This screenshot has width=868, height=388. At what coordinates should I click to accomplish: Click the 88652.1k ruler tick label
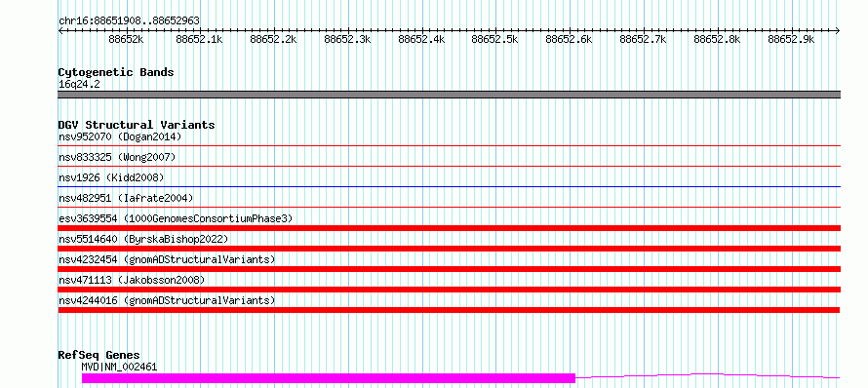point(199,39)
